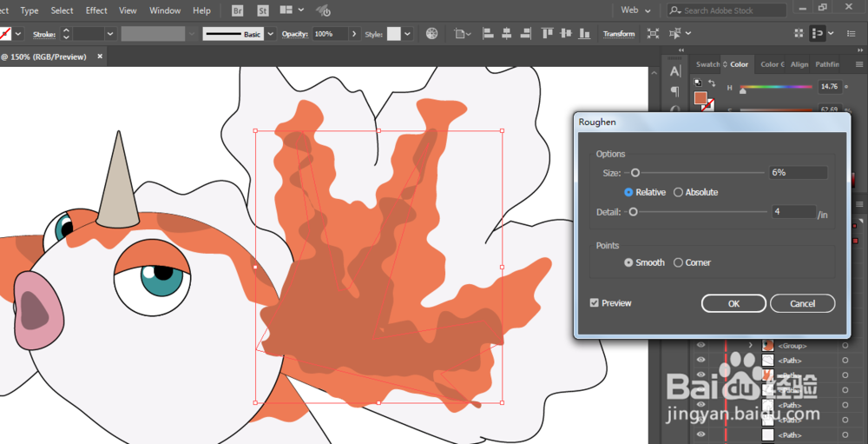Click Cancel in the Roughen dialog
The height and width of the screenshot is (444, 868).
point(802,303)
